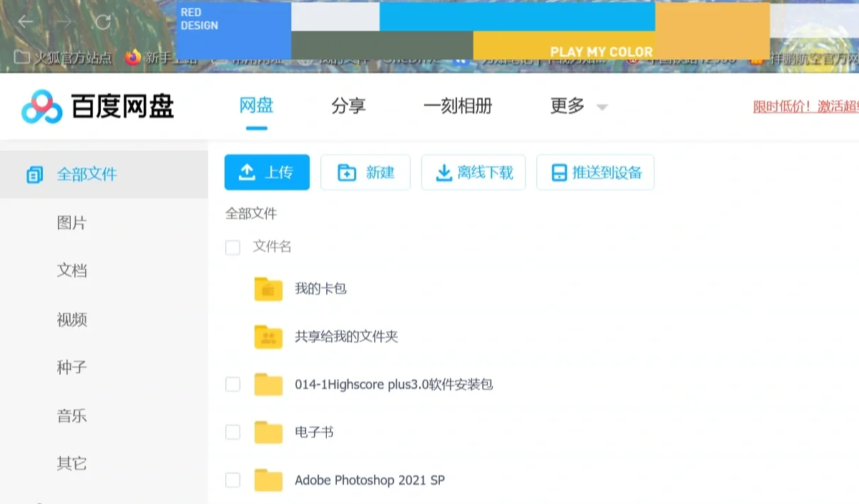Viewport: 859px width, 504px height.
Task: Open the 一刻相册 tab
Action: tap(458, 106)
